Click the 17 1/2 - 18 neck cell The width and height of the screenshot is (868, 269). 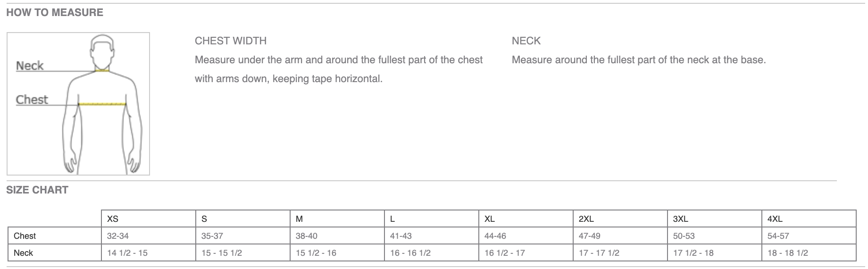(693, 253)
